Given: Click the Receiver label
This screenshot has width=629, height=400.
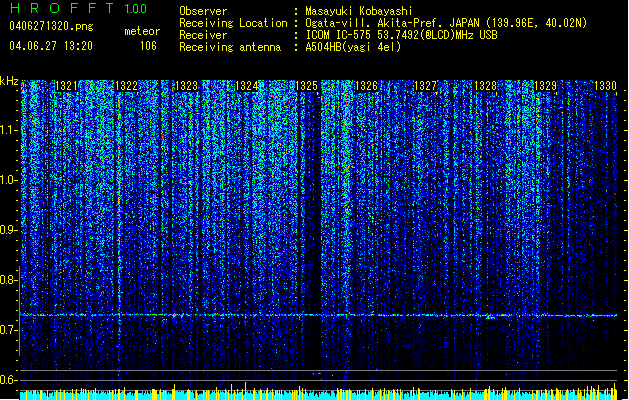Looking at the screenshot, I should 203,35.
